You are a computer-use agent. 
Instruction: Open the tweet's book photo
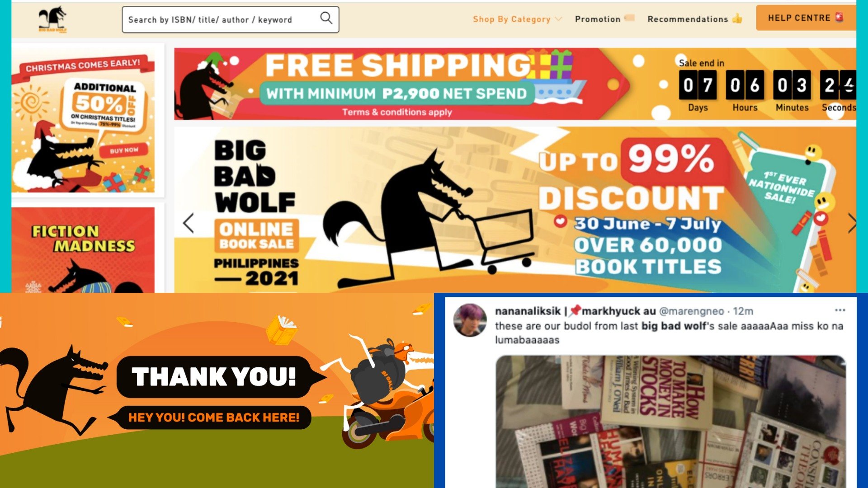click(x=670, y=422)
